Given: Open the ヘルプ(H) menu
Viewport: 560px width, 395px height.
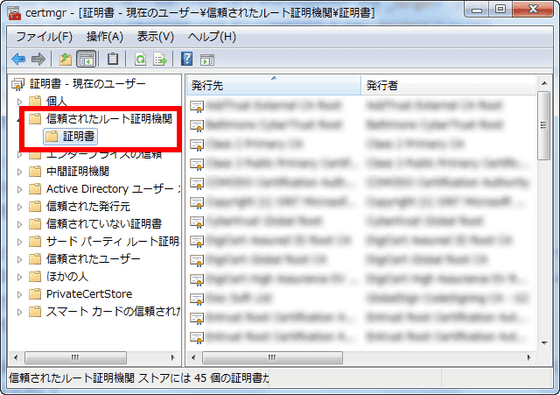Looking at the screenshot, I should (212, 36).
